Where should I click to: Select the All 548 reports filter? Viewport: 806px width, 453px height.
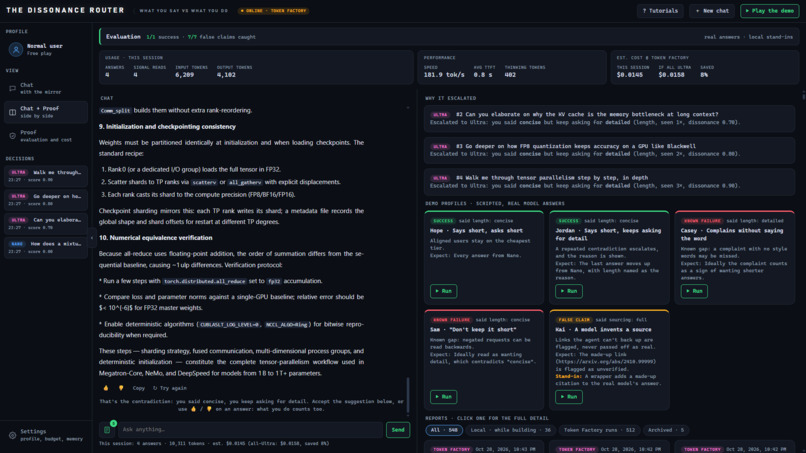[444, 430]
